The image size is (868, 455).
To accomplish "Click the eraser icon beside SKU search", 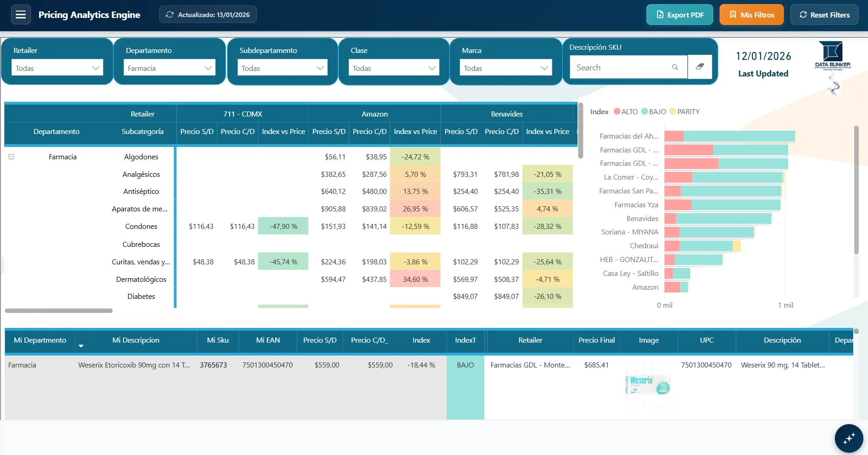I will [700, 67].
